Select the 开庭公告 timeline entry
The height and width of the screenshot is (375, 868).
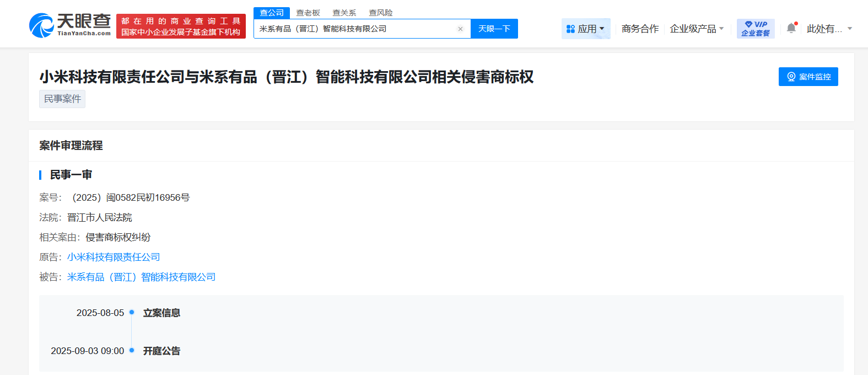pyautogui.click(x=161, y=351)
